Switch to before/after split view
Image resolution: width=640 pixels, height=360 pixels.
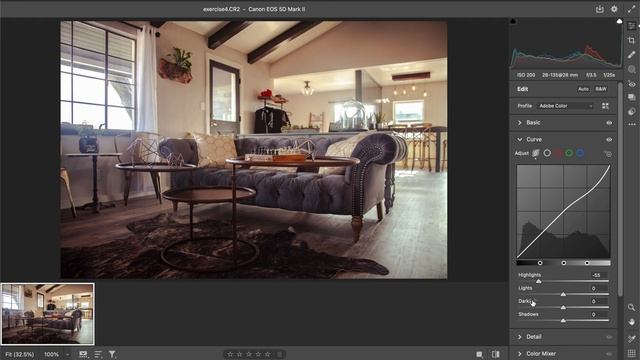(x=496, y=354)
